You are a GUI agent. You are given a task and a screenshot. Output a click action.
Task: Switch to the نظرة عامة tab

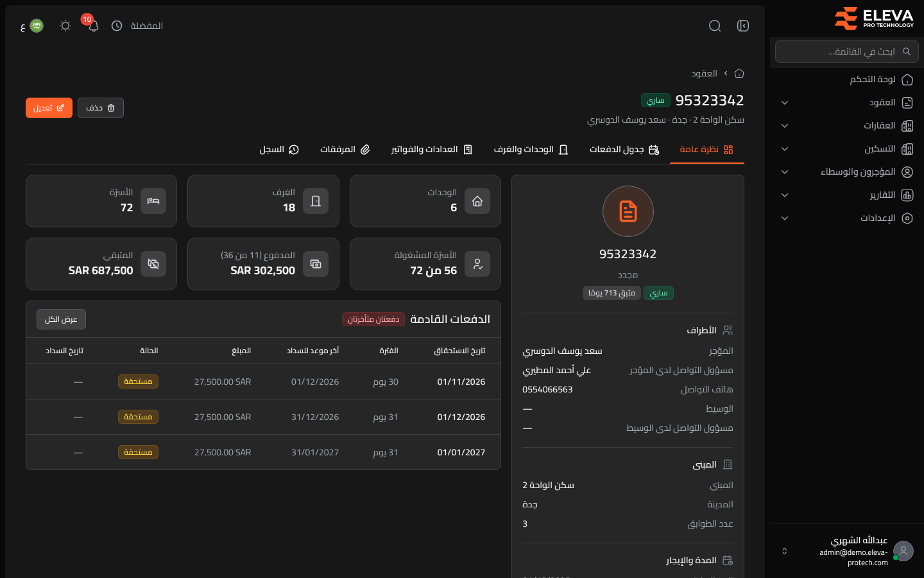point(706,150)
